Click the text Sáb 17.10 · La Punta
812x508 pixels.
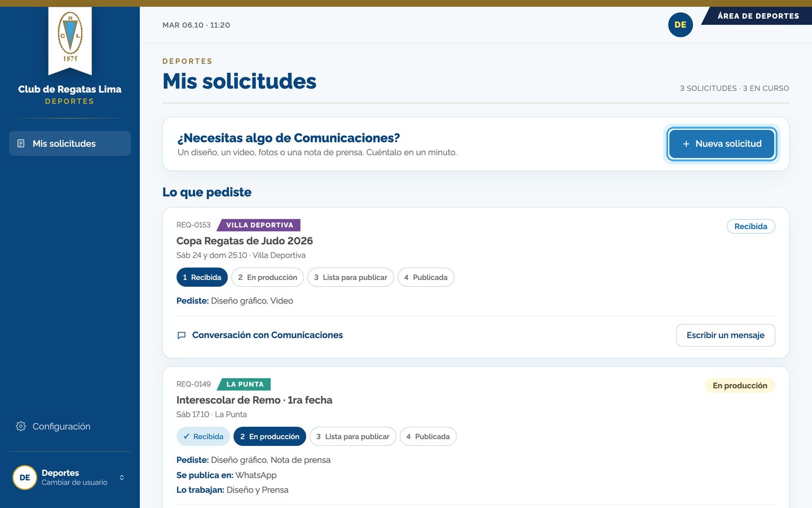coord(211,414)
